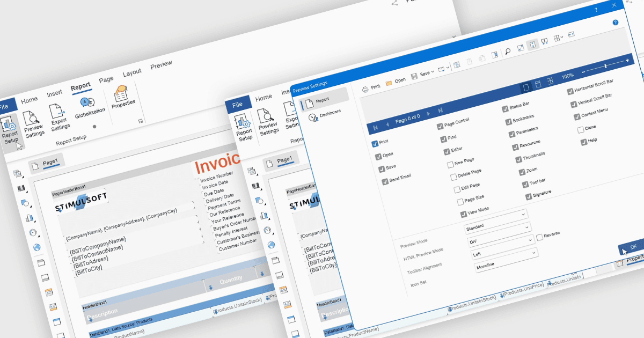Select barcode component in right window toolbar
The height and width of the screenshot is (338, 644).
click(256, 187)
